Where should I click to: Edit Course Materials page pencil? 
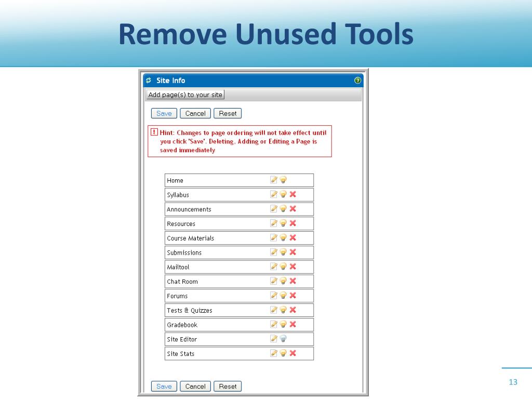click(274, 237)
